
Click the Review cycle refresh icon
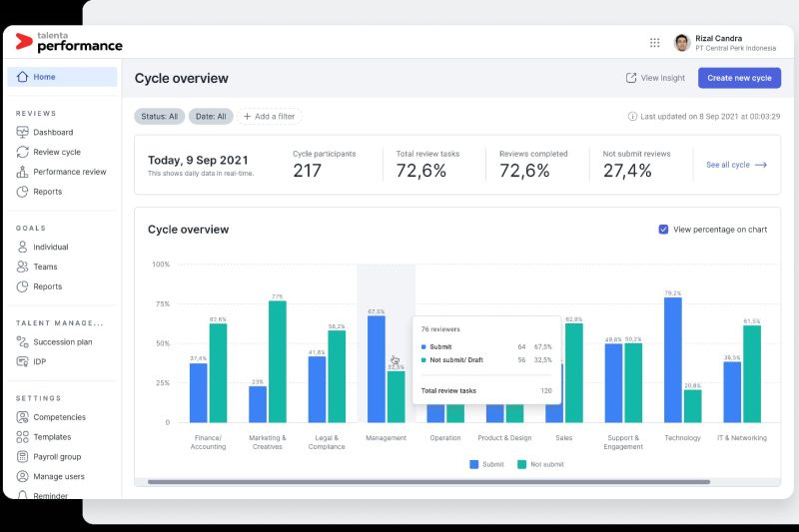23,152
